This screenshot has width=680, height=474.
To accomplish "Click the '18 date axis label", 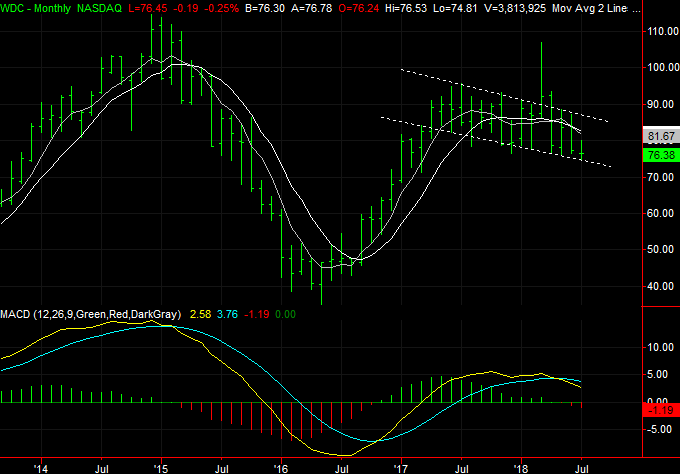I will click(x=521, y=469).
